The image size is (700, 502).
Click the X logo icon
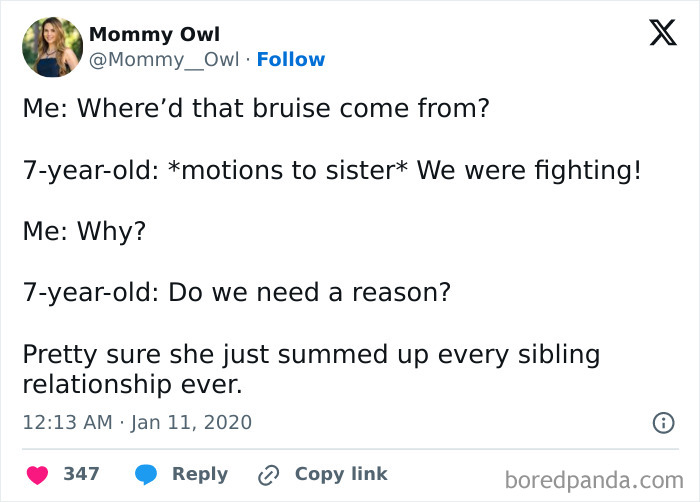(663, 32)
